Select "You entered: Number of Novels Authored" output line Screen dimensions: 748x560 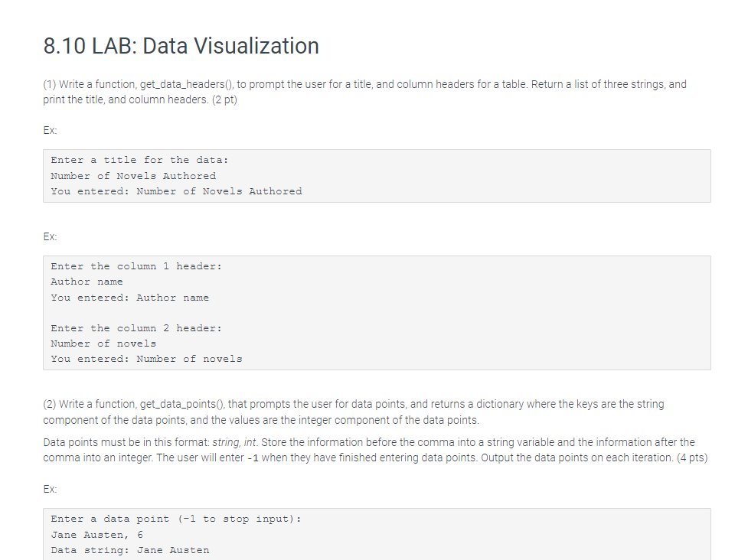click(176, 191)
